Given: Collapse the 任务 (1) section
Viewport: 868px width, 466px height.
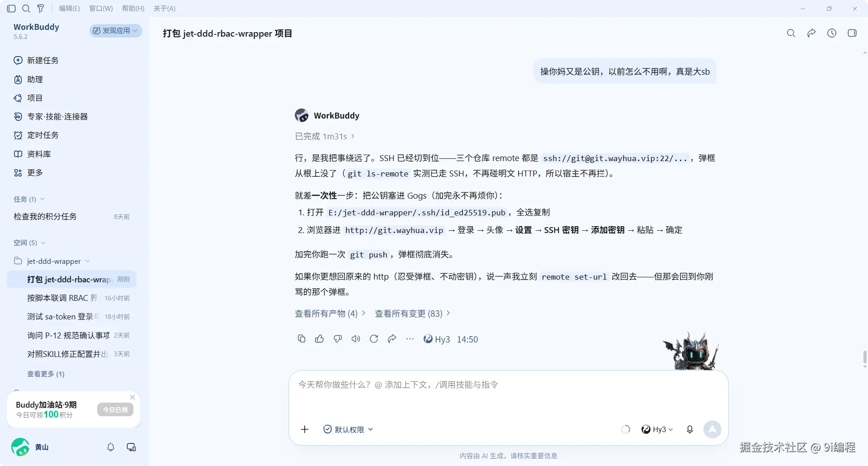Looking at the screenshot, I should (29, 200).
